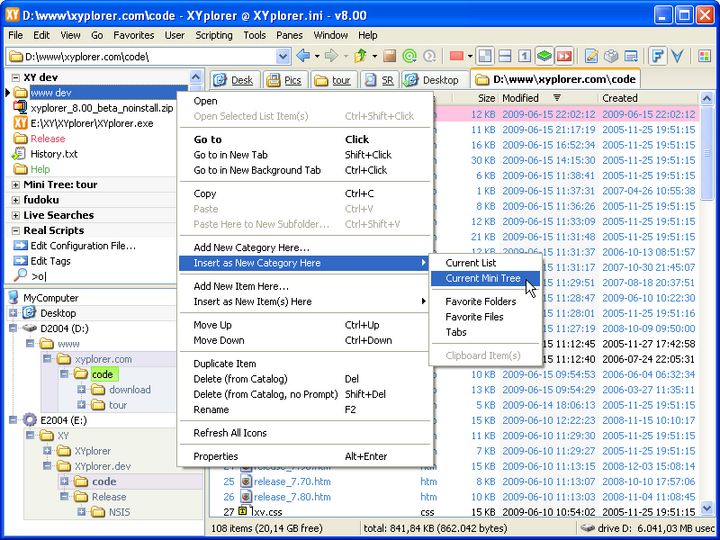Click the brown Stop square toolbar icon
720x540 pixels.
390,56
